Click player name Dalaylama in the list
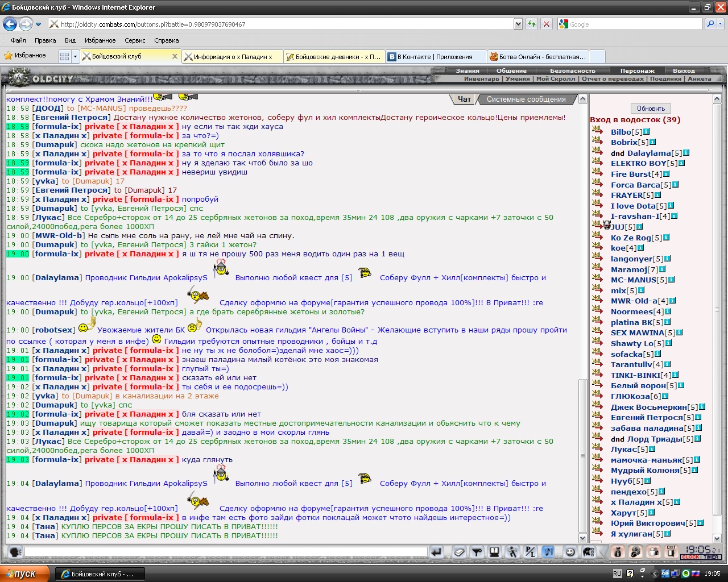The width and height of the screenshot is (728, 582). tap(649, 153)
